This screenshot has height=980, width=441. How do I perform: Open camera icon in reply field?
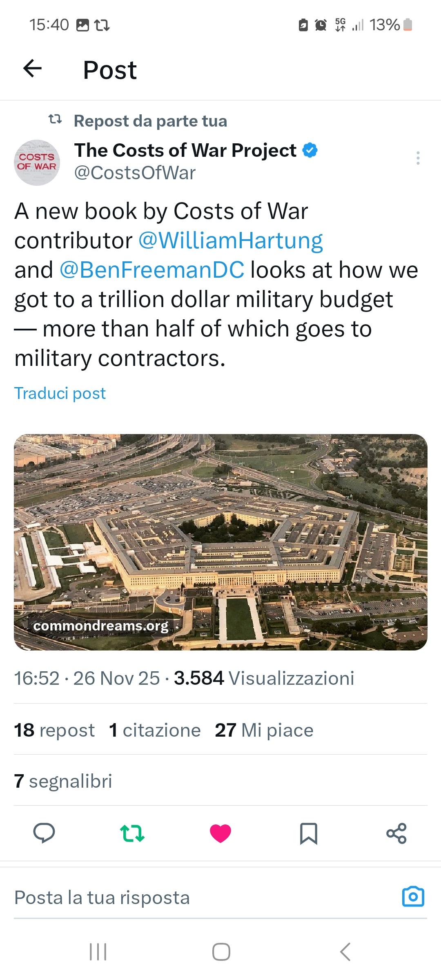(x=413, y=897)
